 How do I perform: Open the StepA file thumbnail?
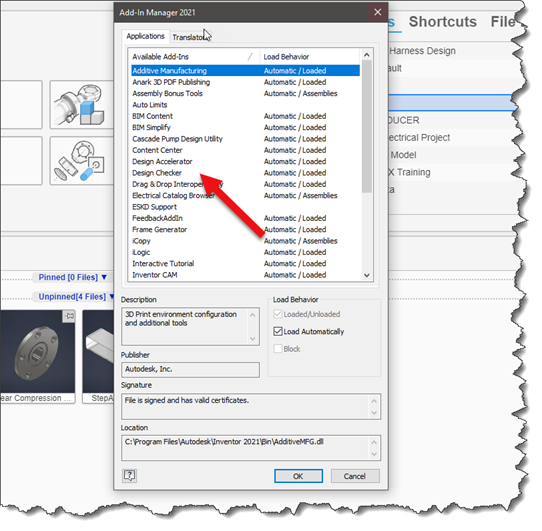coord(98,356)
